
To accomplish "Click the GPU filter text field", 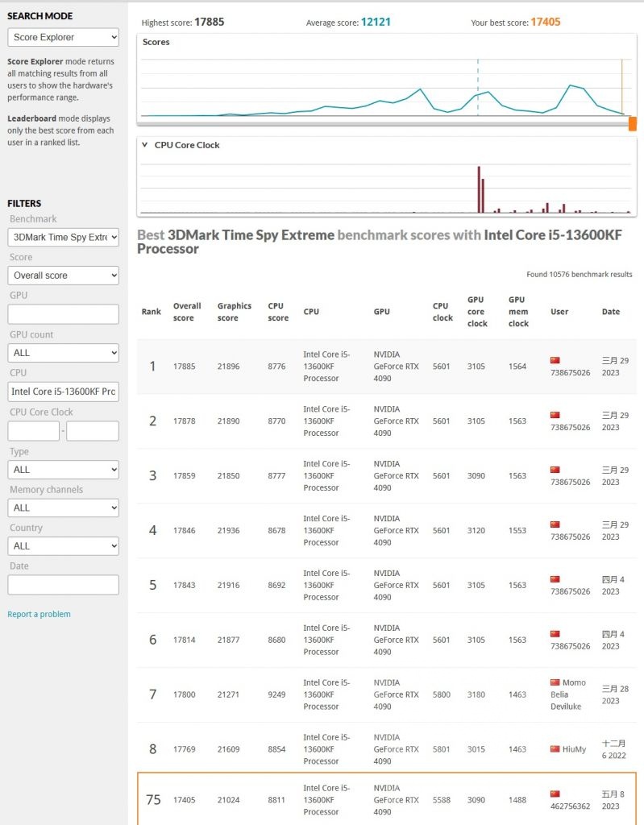I will [63, 314].
